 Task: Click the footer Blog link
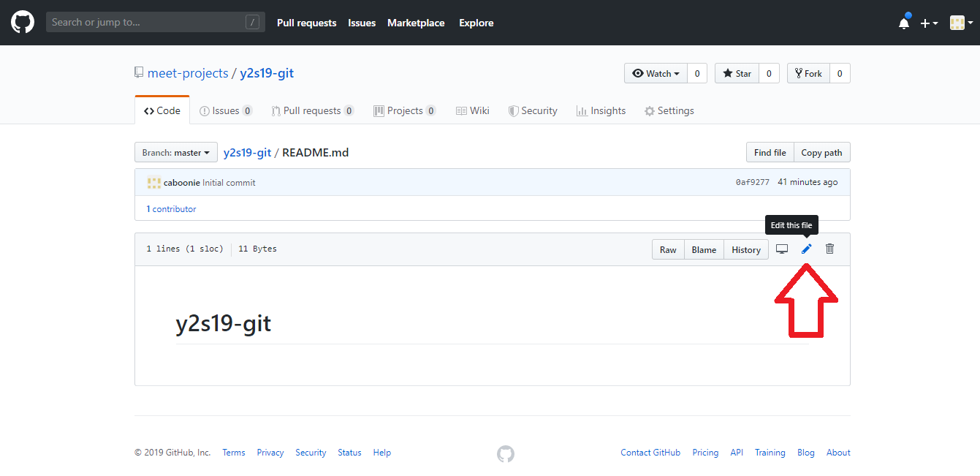click(806, 453)
